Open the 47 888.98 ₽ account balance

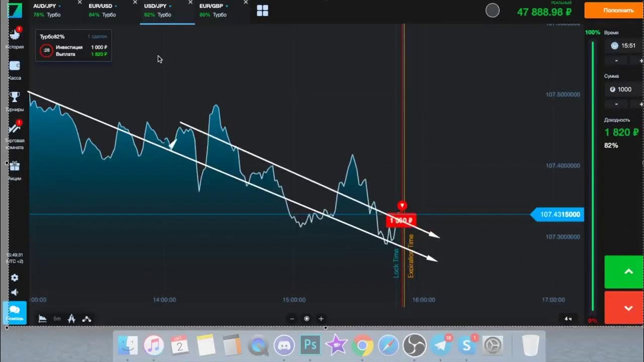544,12
